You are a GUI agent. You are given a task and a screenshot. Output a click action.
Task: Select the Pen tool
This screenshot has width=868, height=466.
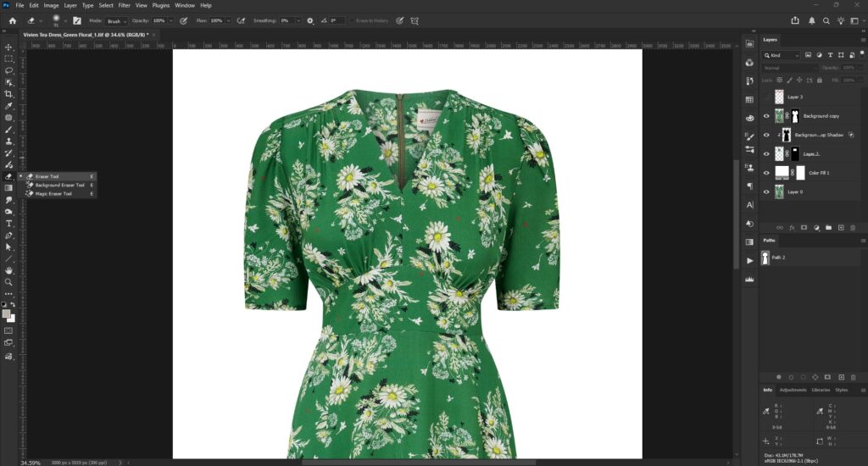[8, 236]
